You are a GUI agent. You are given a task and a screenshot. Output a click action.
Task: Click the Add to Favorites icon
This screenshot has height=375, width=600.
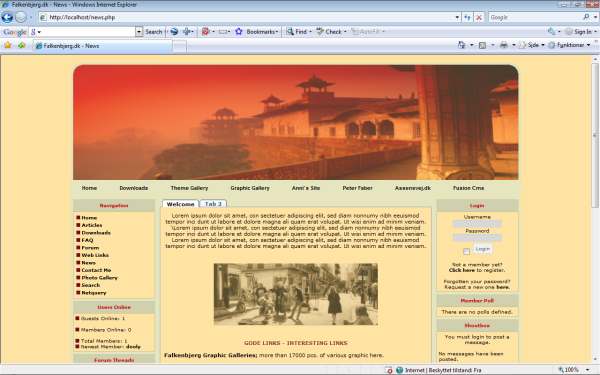21,46
